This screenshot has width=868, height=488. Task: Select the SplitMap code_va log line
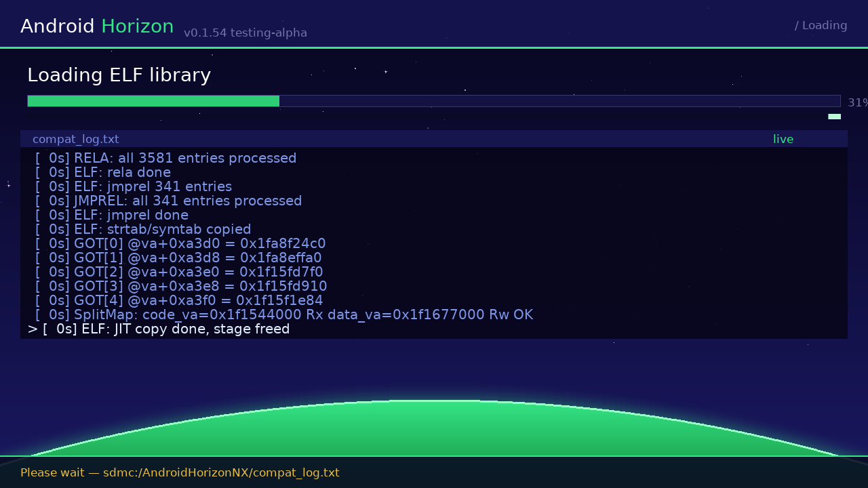click(x=284, y=314)
